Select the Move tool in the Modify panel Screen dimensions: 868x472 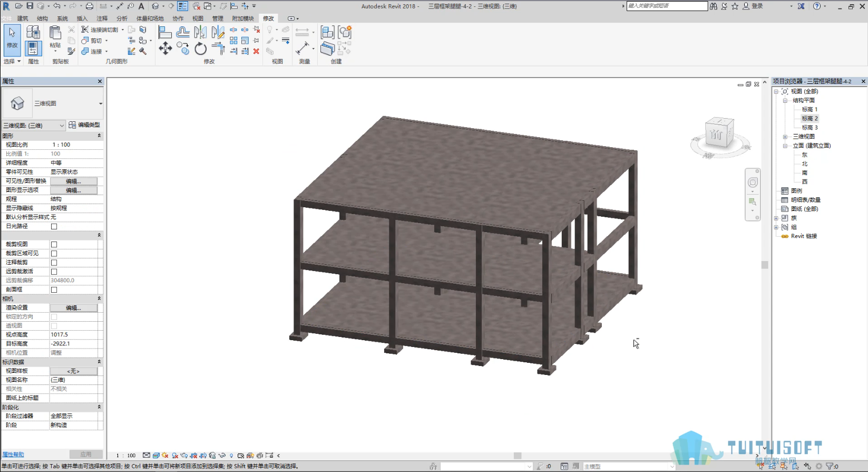click(x=165, y=49)
